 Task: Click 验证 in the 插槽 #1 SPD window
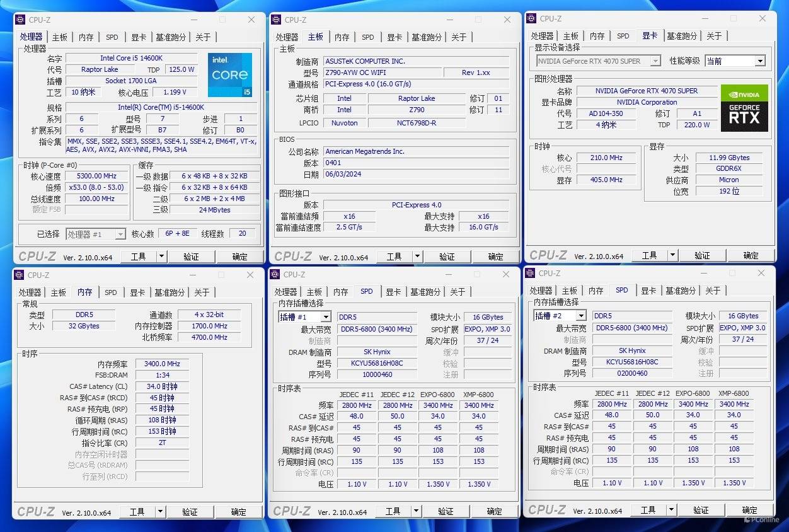446,511
